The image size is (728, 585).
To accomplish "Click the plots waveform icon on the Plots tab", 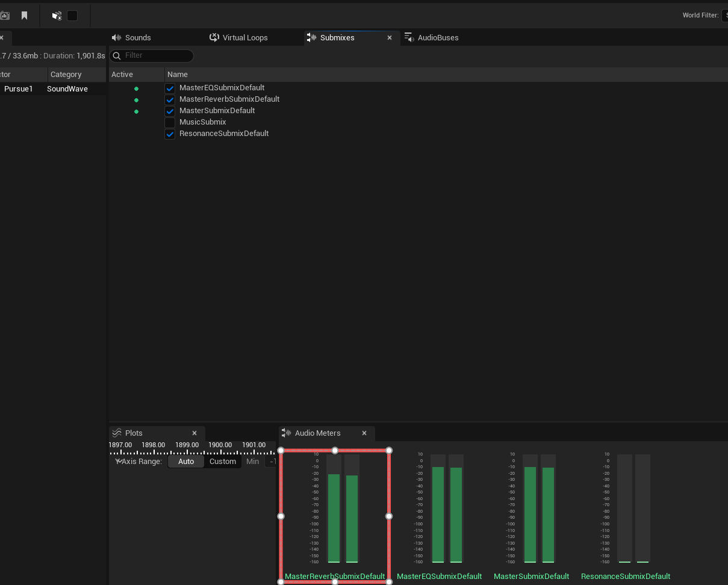I will pyautogui.click(x=116, y=433).
